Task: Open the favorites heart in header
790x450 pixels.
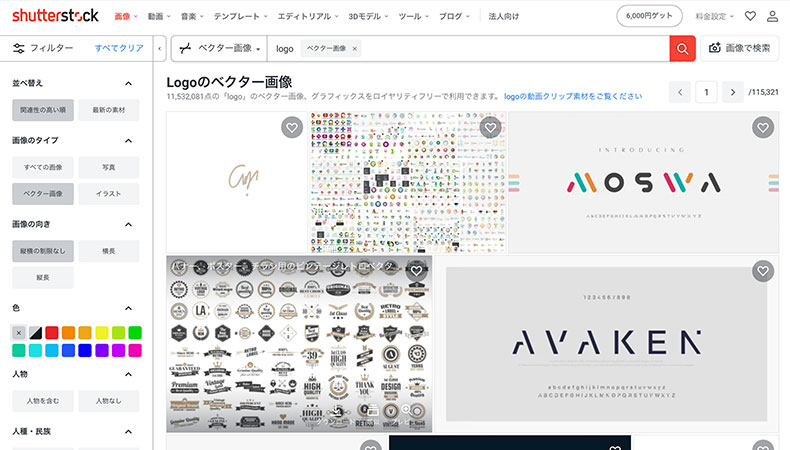Action: pos(750,16)
